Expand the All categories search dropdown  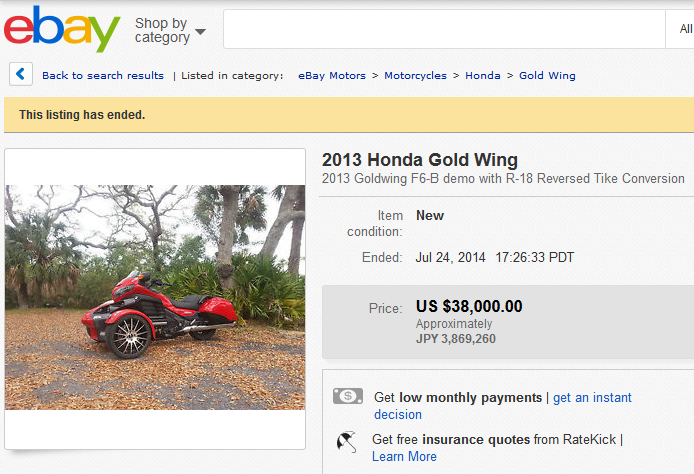click(684, 30)
